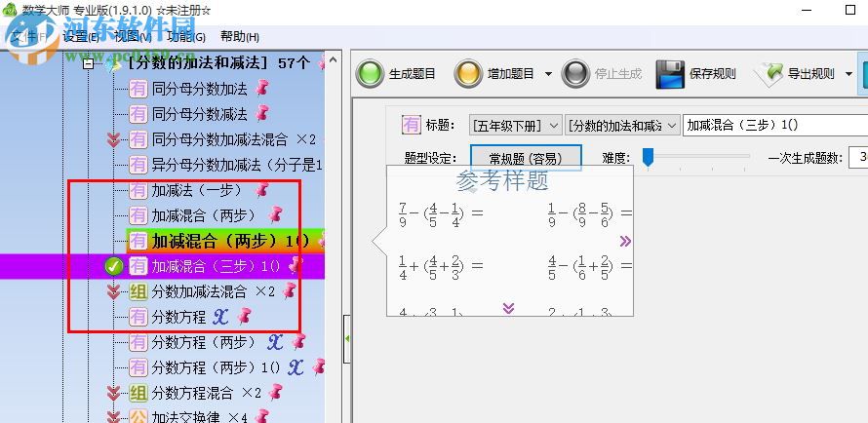Click the 组 icon before 分数加减法混合
The height and width of the screenshot is (423, 868).
138,291
